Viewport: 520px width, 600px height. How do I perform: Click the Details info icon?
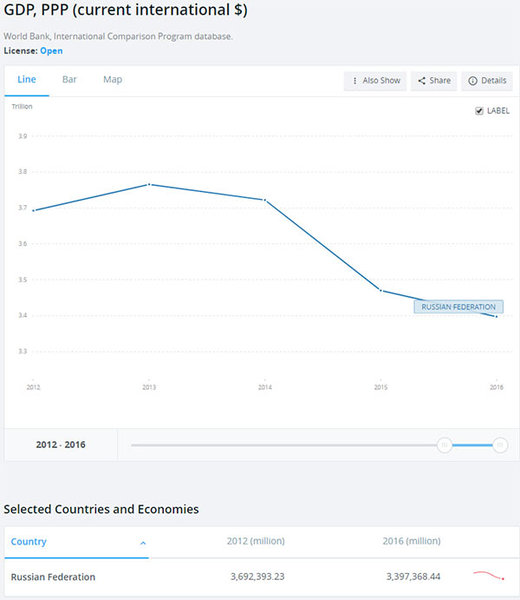pyautogui.click(x=473, y=81)
